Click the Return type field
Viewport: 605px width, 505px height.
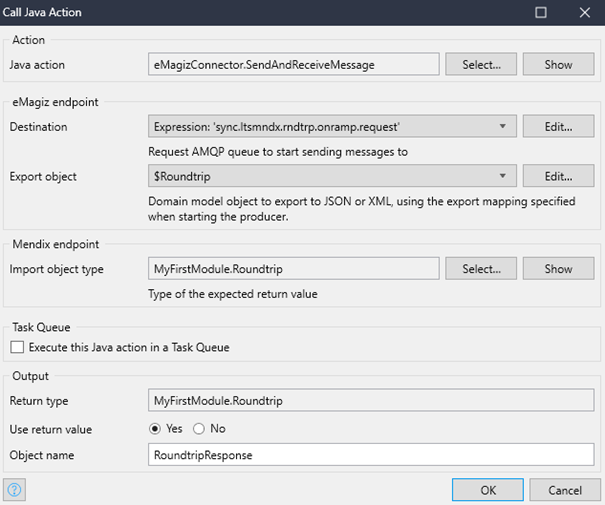(371, 400)
